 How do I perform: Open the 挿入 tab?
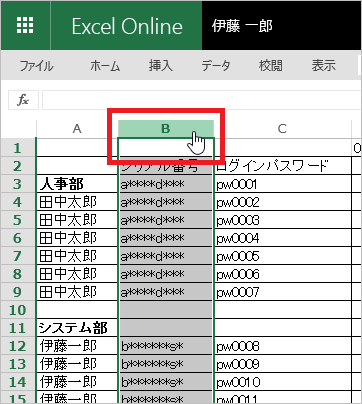pos(161,65)
